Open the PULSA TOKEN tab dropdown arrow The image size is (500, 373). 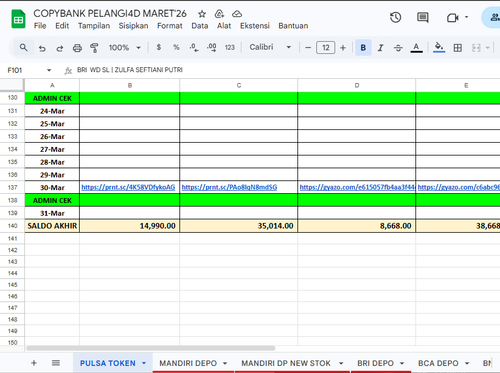(144, 363)
